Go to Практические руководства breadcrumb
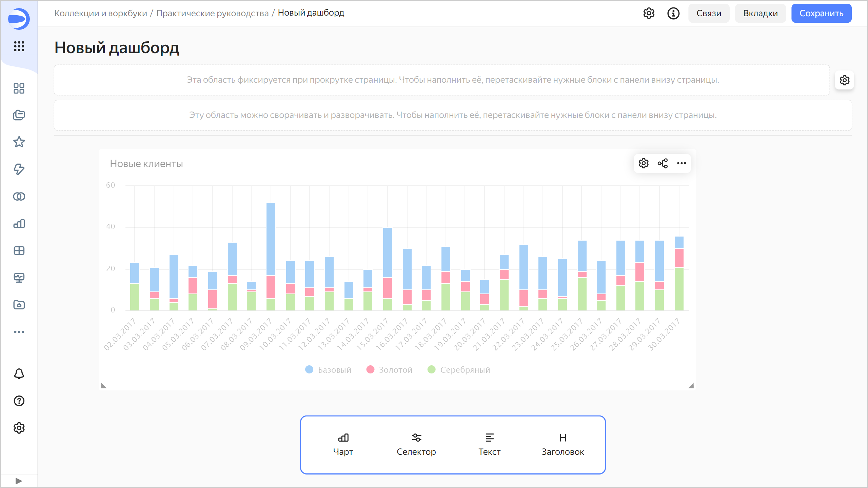This screenshot has width=868, height=488. (212, 13)
